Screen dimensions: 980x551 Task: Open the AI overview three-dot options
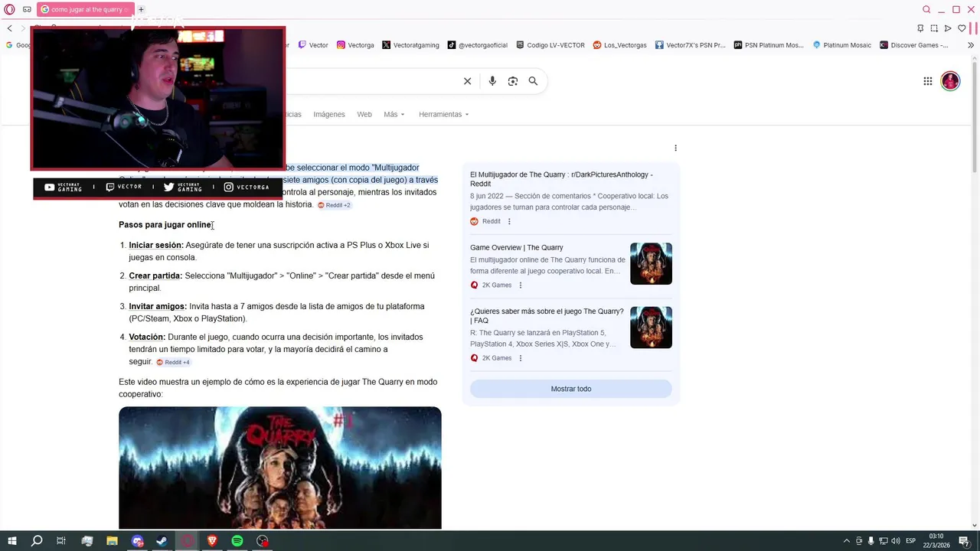(675, 148)
